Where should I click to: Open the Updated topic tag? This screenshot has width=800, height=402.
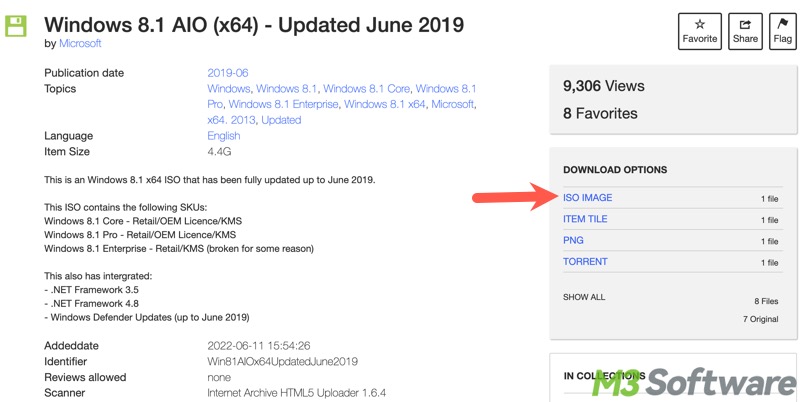click(281, 120)
